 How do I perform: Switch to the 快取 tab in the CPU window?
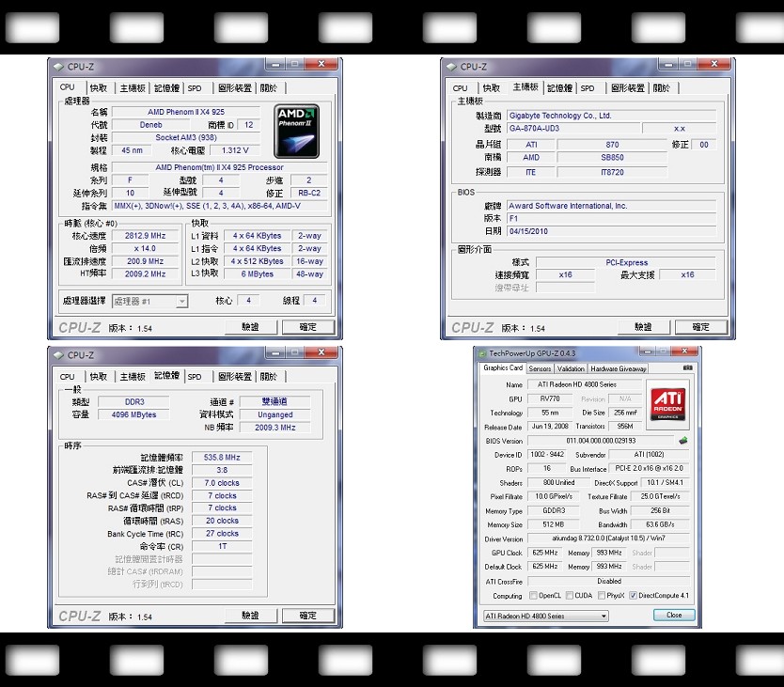point(99,88)
